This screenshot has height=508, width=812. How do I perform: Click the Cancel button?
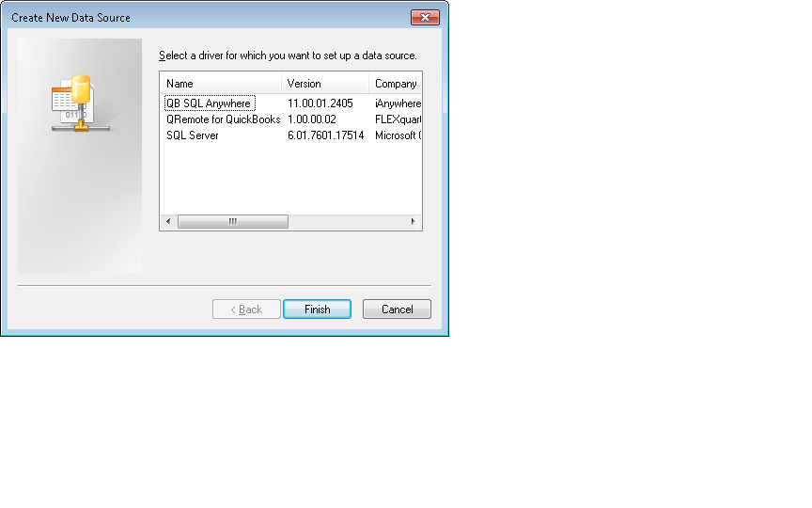(397, 310)
